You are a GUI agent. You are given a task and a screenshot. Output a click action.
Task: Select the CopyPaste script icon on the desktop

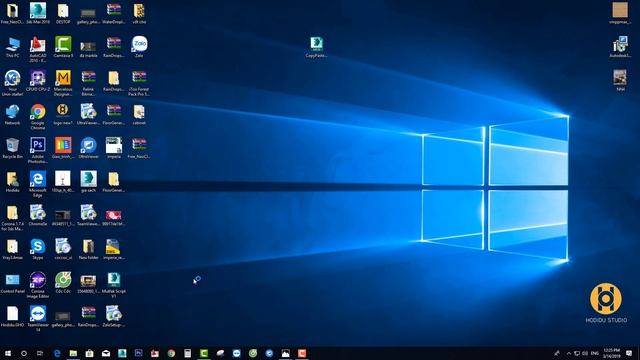point(316,47)
